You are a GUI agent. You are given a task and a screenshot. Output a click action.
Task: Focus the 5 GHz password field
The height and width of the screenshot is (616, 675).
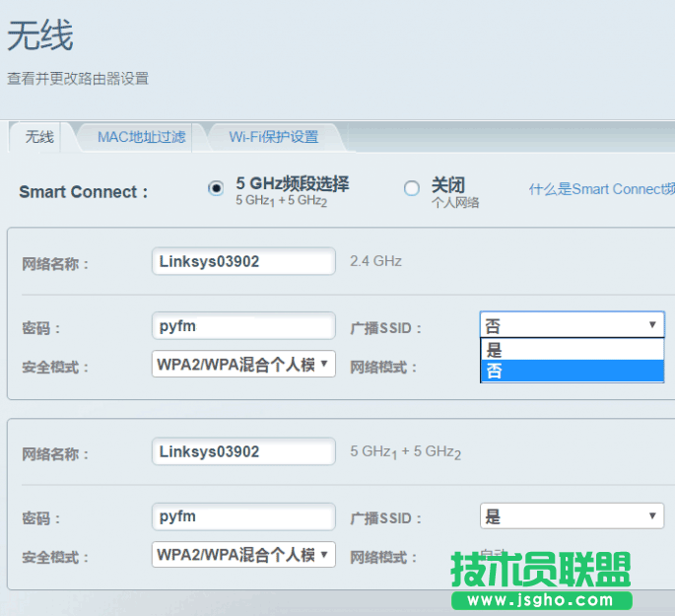coord(243,515)
